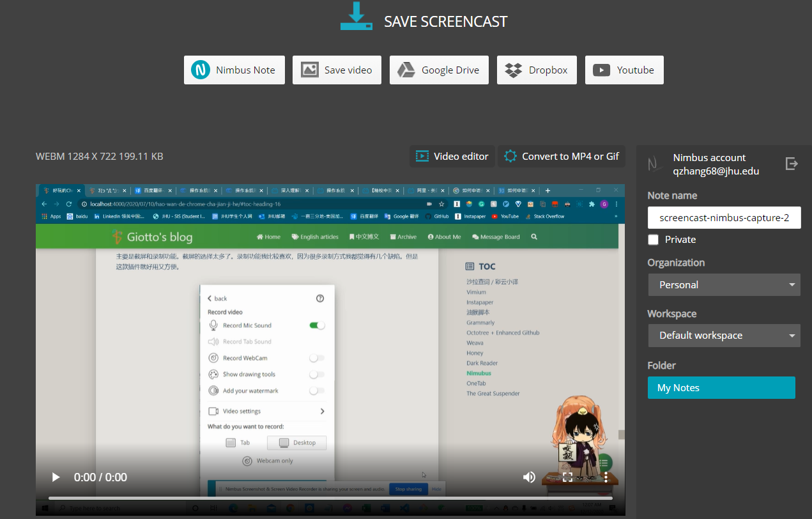Enter fullscreen video mode
Screen dimensions: 812x519
click(567, 477)
